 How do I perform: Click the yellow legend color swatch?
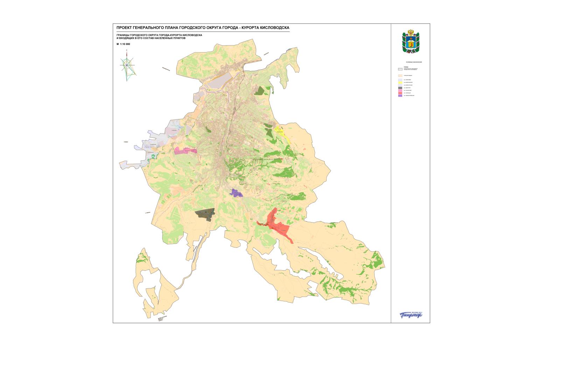[x=400, y=82]
